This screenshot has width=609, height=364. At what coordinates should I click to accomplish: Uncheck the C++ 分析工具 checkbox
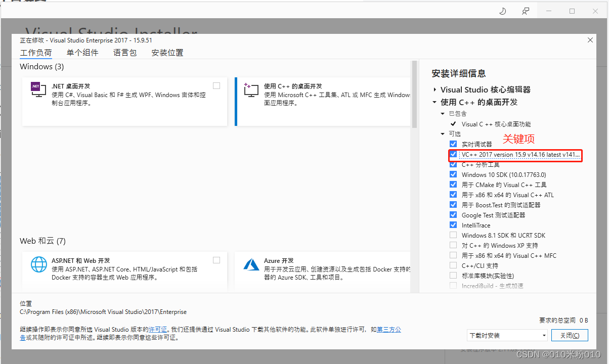453,164
